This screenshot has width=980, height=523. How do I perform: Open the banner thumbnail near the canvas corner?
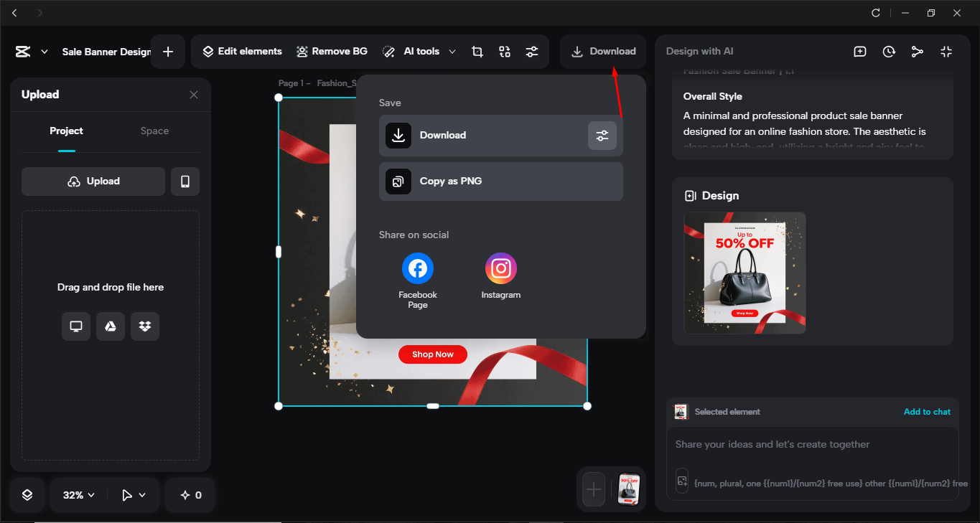coord(628,489)
